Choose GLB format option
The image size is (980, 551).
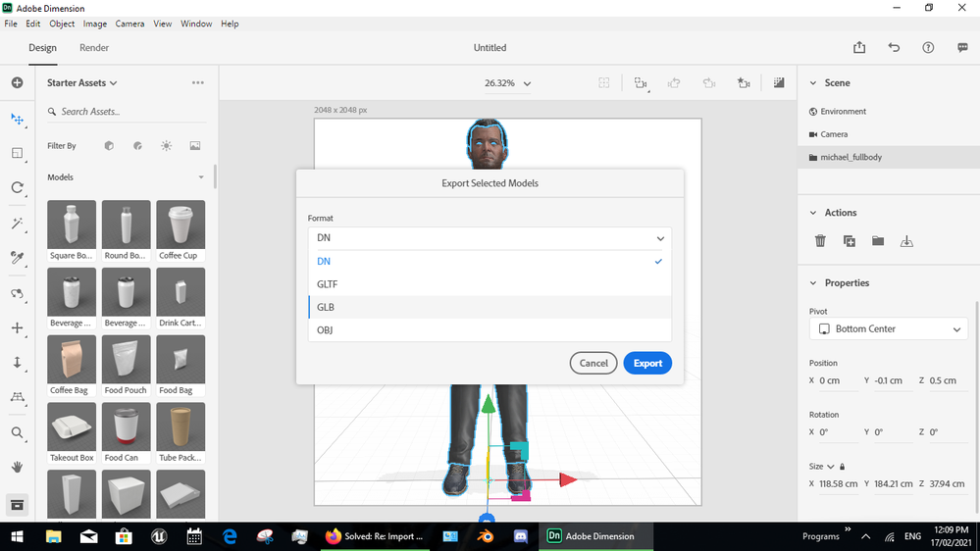tap(490, 307)
